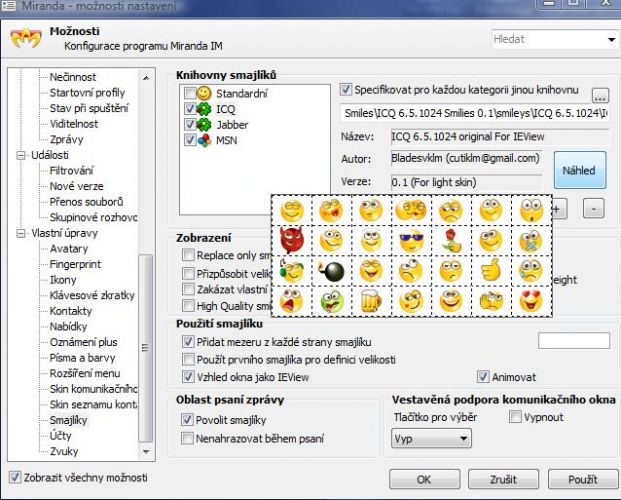Click the MSN butterfly icon in library list

tap(204, 140)
